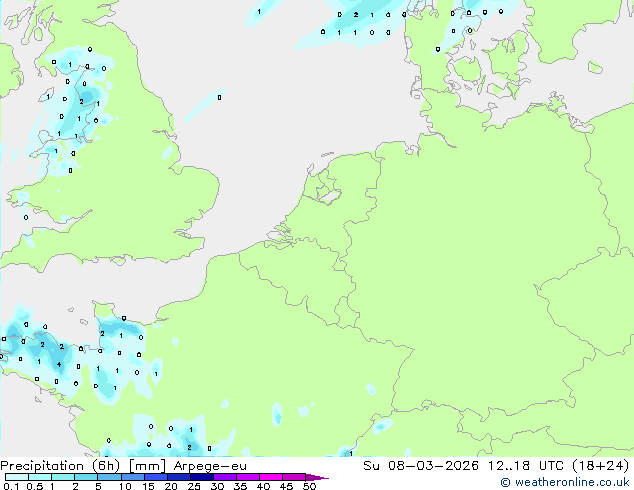Select the 20–25 mm dark blue legend swatch
Viewport: 634px width, 490px height.
(179, 477)
